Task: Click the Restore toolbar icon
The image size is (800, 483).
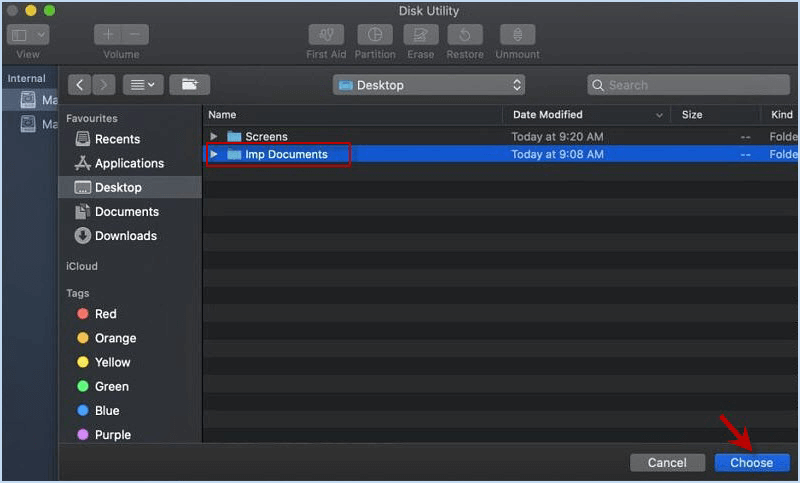Action: [x=465, y=35]
